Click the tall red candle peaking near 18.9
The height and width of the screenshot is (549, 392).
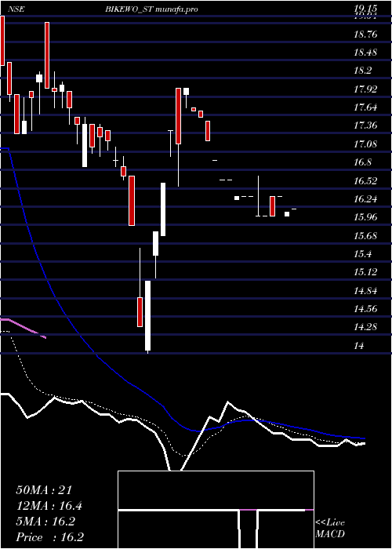(x=47, y=55)
